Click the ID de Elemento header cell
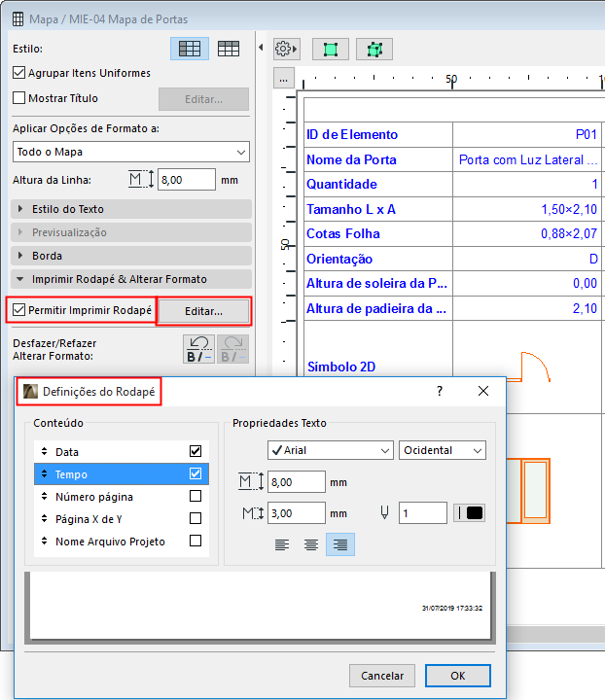This screenshot has height=700, width=605. click(378, 134)
